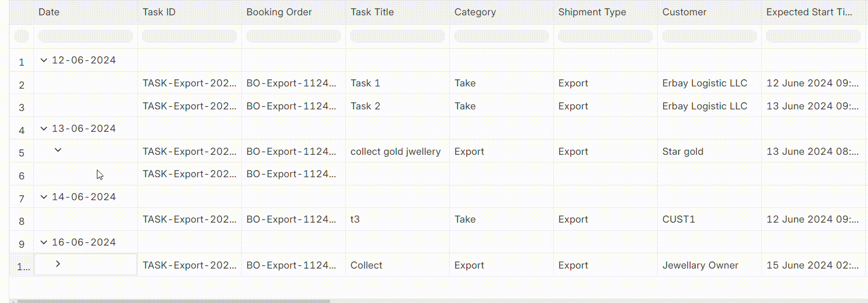Collapse the collect gold jwellery sub-row chevron
868x303 pixels.
click(58, 150)
